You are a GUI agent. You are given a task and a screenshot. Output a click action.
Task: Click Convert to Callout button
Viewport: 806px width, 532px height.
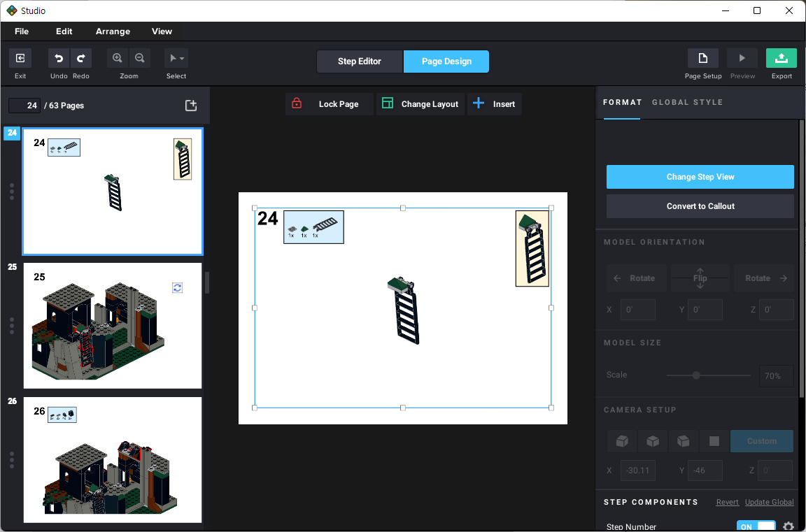coord(700,206)
